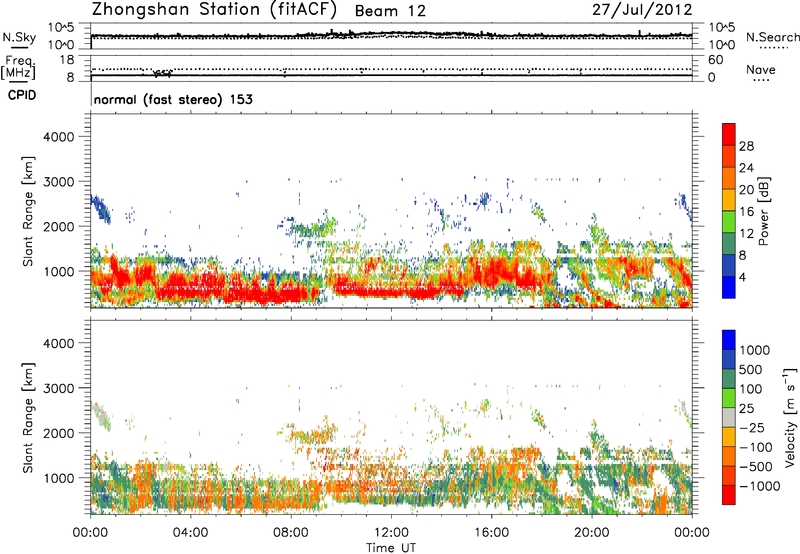
Task: Click the 'Time UT' axis label
Action: coord(391,548)
